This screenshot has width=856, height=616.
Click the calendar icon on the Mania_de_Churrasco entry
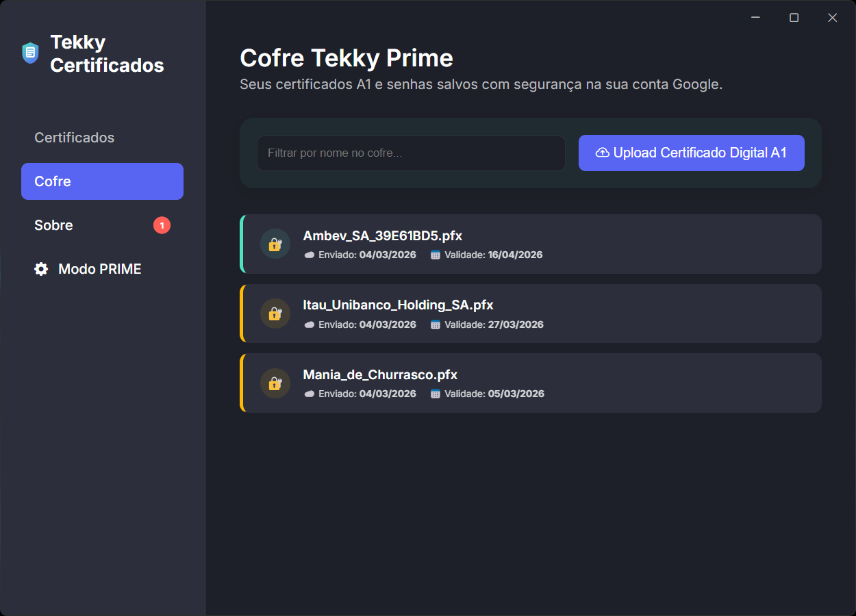pyautogui.click(x=435, y=394)
